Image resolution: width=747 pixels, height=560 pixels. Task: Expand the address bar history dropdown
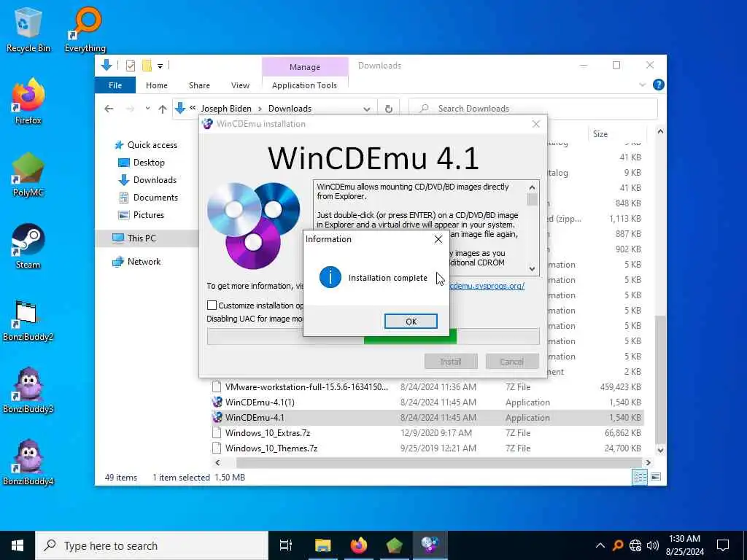tap(367, 109)
